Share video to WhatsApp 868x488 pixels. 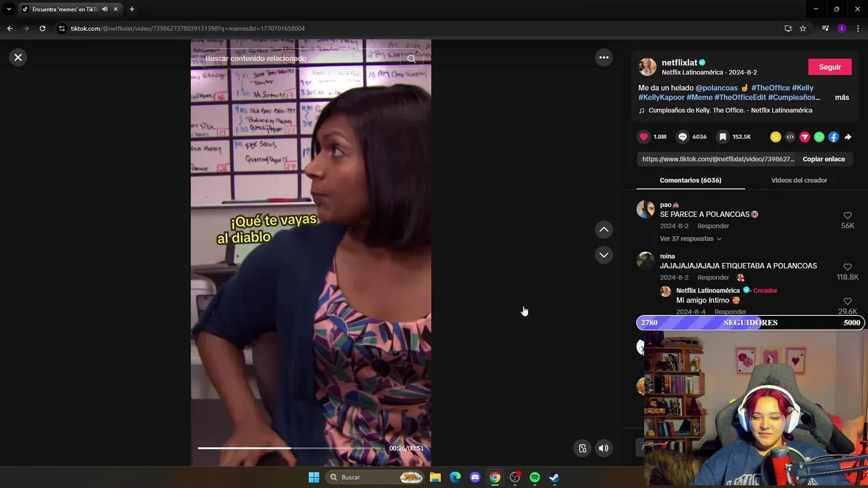point(819,137)
